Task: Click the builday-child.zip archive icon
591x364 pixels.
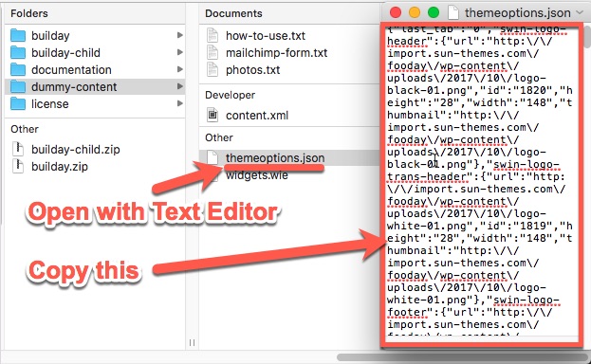Action: (x=18, y=149)
